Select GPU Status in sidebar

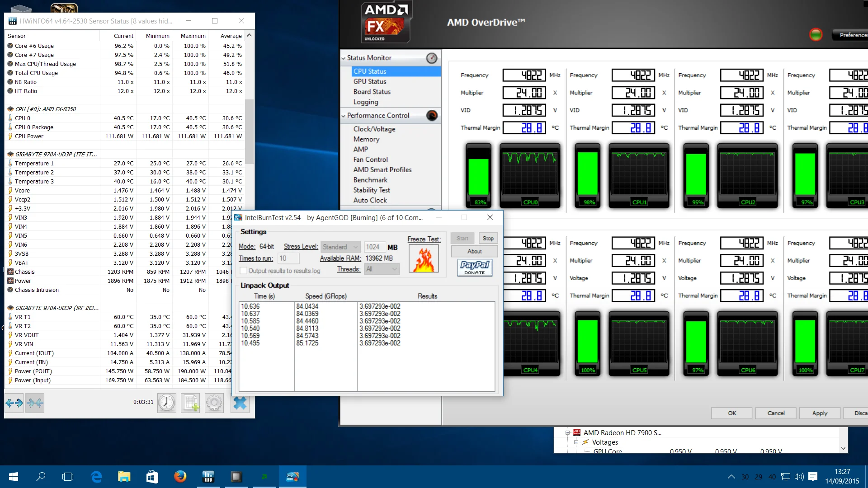pyautogui.click(x=370, y=82)
